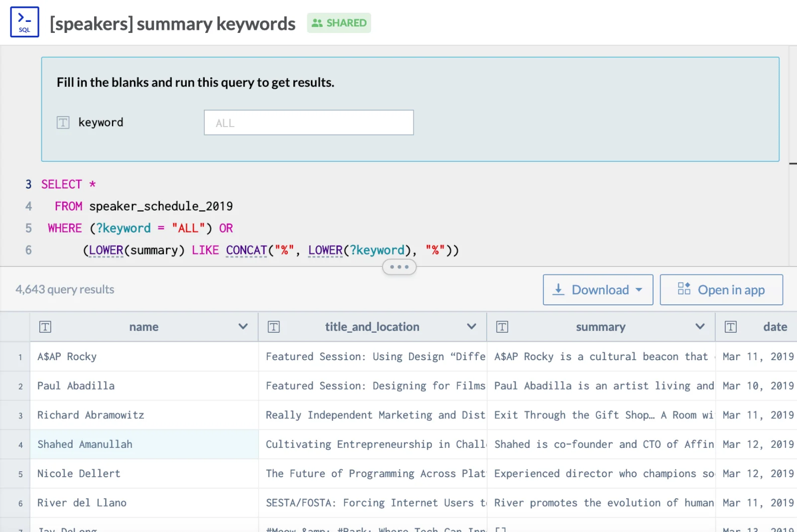797x532 pixels.
Task: Click the summary column type icon
Action: (502, 327)
